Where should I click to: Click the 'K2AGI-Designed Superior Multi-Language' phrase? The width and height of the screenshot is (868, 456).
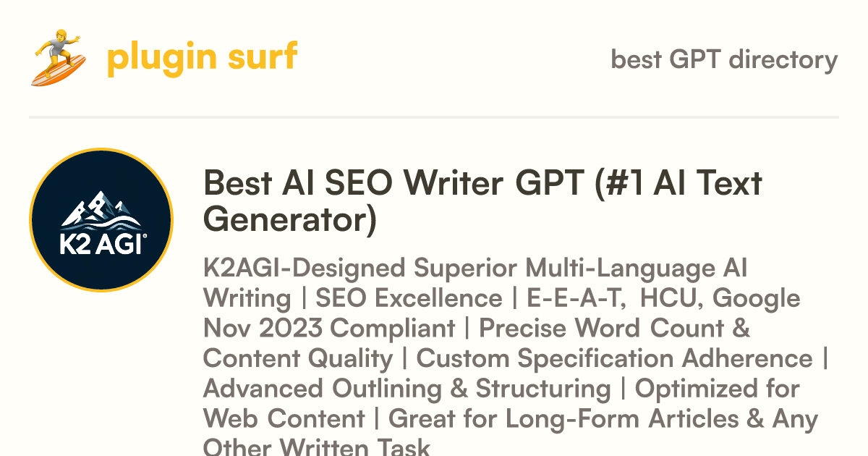coord(459,268)
